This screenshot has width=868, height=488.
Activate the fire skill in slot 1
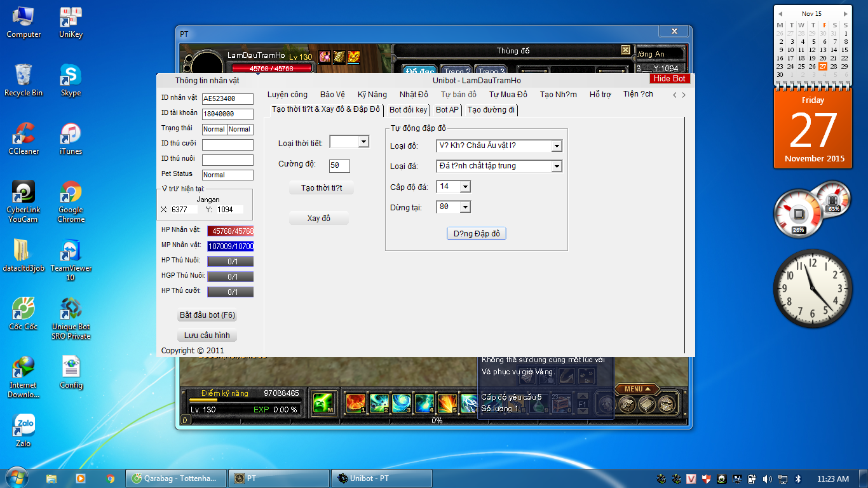pos(355,403)
